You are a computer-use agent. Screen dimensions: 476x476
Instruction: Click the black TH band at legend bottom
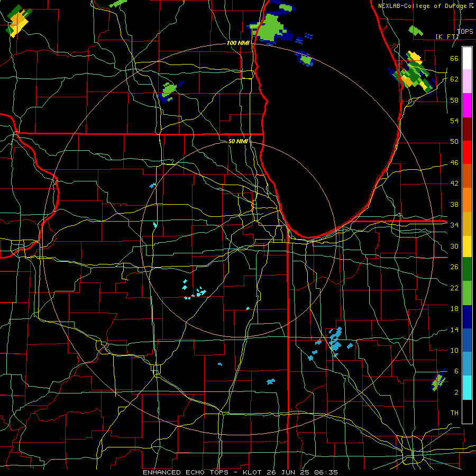pos(467,411)
